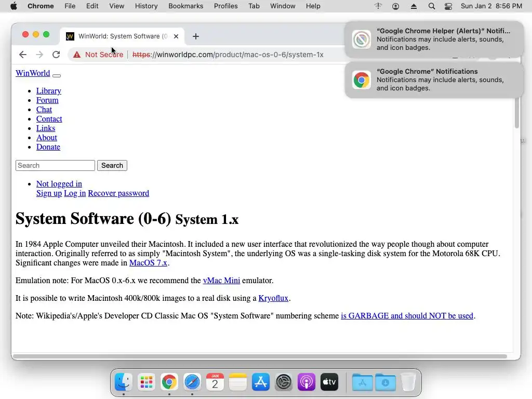Viewport: 532px width, 399px height.
Task: Open the Google Chrome Notifications banner
Action: pos(434,80)
